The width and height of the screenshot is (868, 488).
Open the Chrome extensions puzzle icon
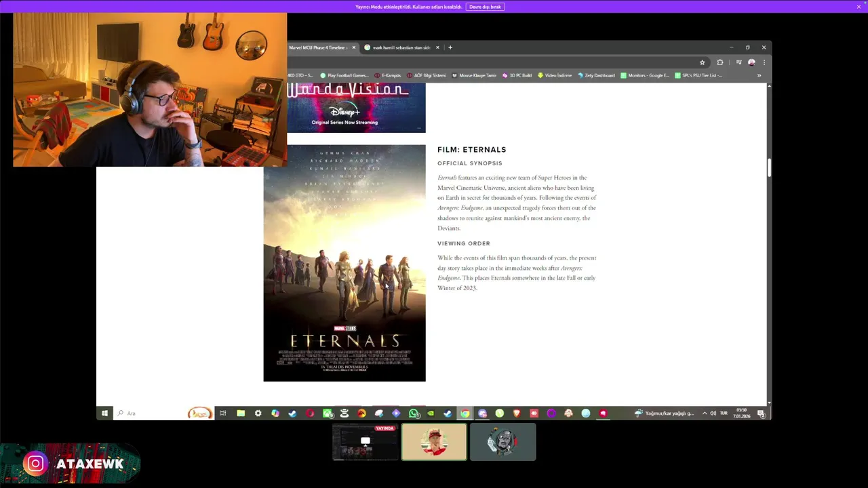(x=720, y=62)
